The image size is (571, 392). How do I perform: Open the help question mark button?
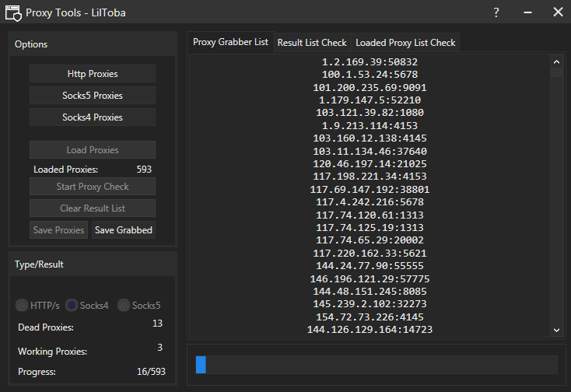point(496,12)
